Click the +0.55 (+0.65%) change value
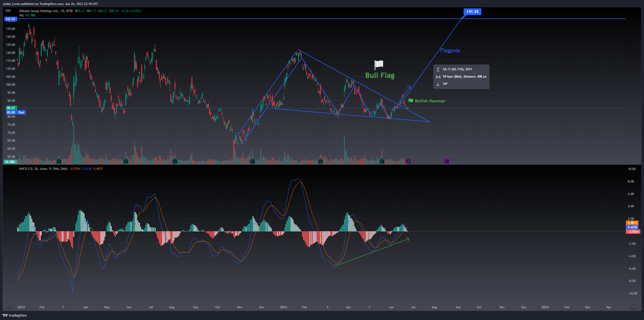Image resolution: width=644 pixels, height=320 pixels. 131,11
